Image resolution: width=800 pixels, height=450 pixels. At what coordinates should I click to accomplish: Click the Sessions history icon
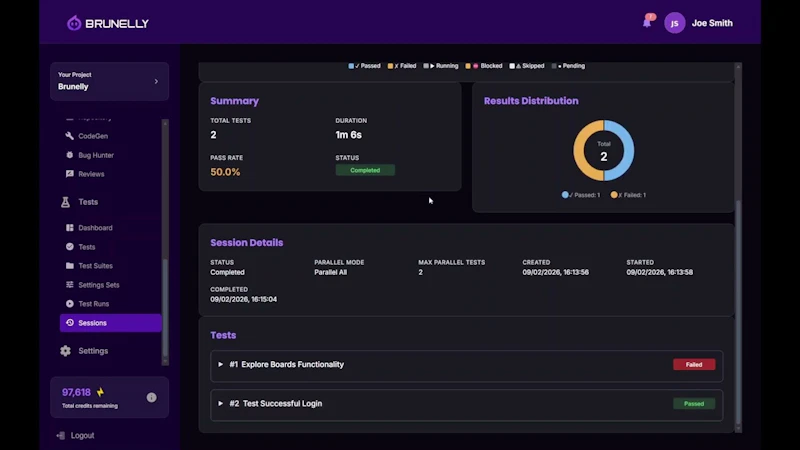click(x=69, y=322)
